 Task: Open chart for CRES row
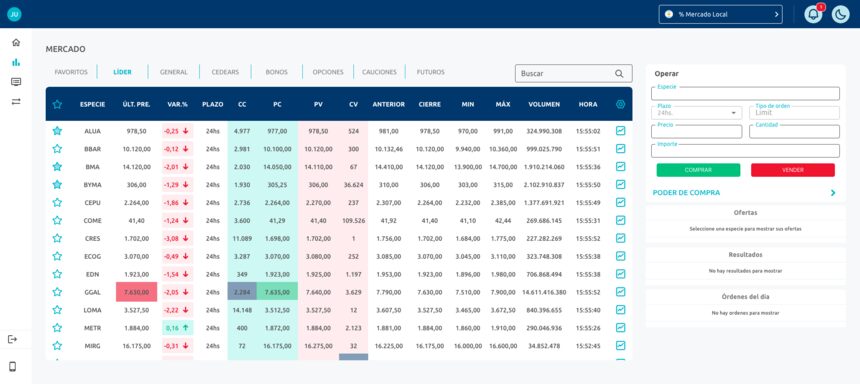tap(620, 238)
